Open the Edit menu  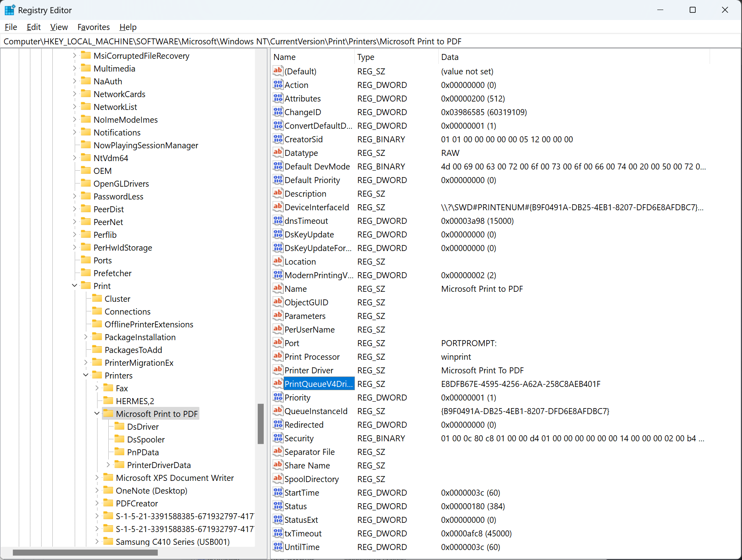(x=34, y=27)
